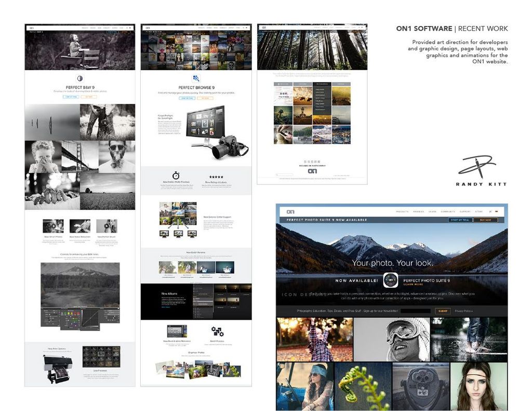Open Store in the homepage navigation

tap(478, 212)
